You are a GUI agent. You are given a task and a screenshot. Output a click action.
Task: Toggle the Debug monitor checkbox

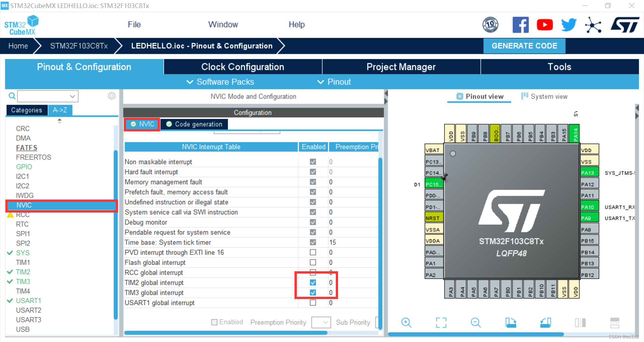[313, 222]
